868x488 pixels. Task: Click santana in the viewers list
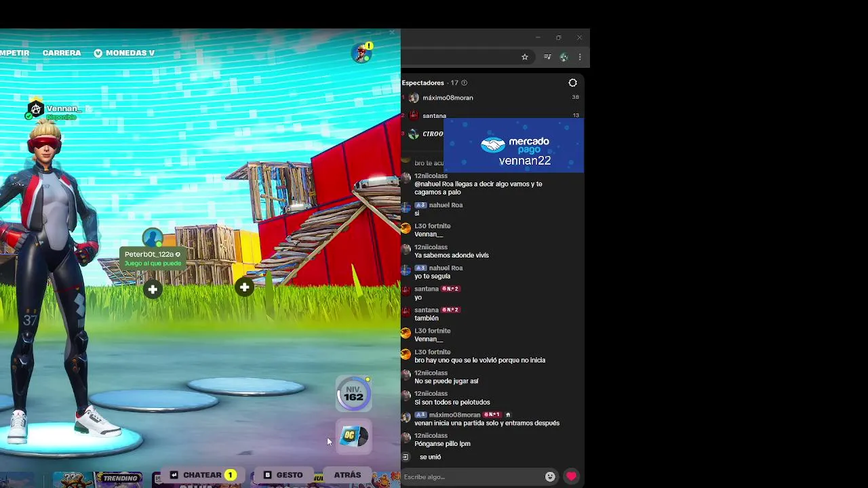[434, 116]
